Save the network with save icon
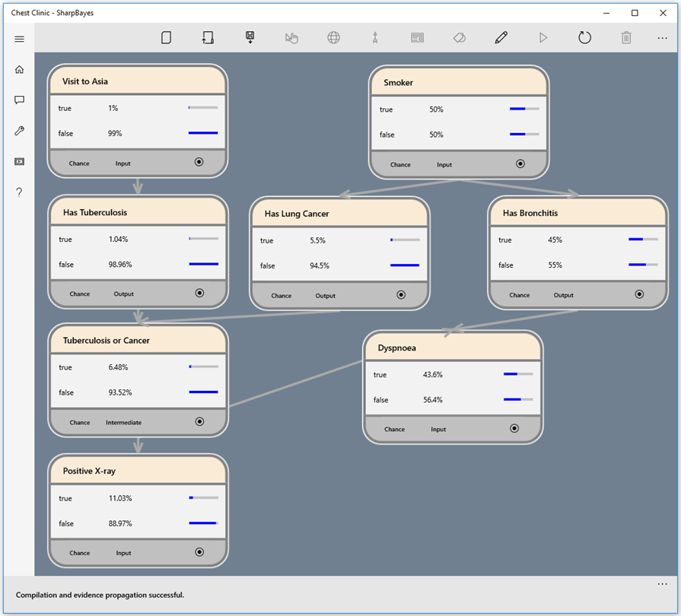The image size is (681, 616). tap(250, 38)
